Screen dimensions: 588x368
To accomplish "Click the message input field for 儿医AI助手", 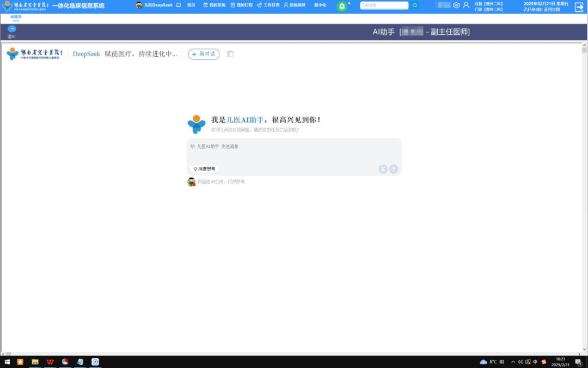I will (x=294, y=153).
